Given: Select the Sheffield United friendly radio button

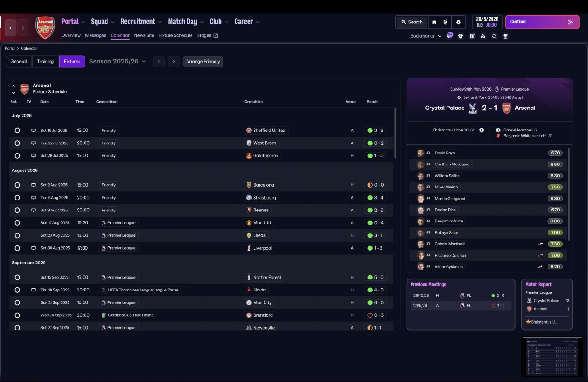Looking at the screenshot, I should point(17,131).
